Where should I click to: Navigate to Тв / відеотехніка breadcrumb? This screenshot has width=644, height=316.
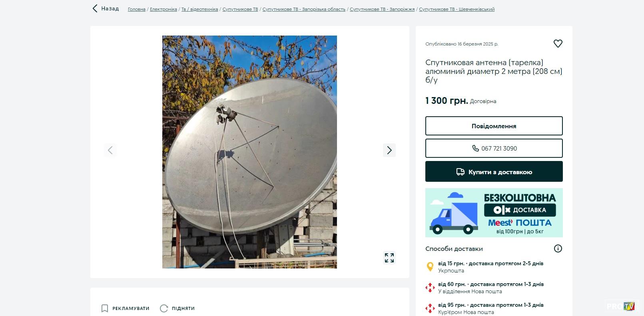[199, 9]
